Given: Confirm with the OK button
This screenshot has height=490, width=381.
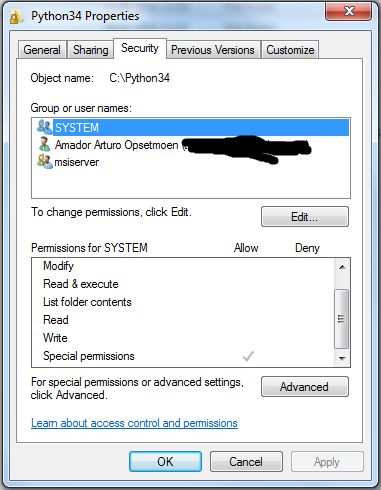Looking at the screenshot, I should 165,462.
